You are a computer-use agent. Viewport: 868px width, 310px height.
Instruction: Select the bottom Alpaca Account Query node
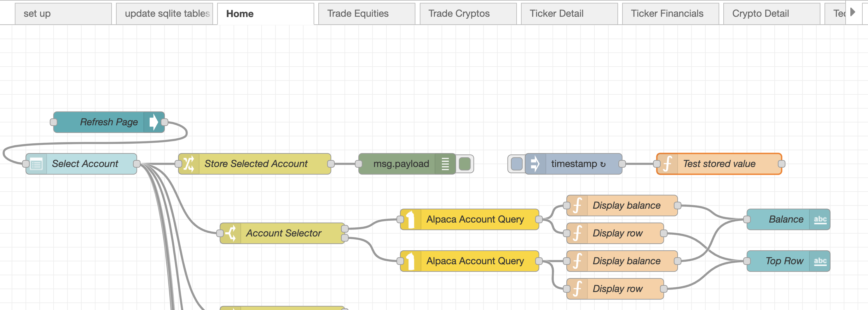474,261
